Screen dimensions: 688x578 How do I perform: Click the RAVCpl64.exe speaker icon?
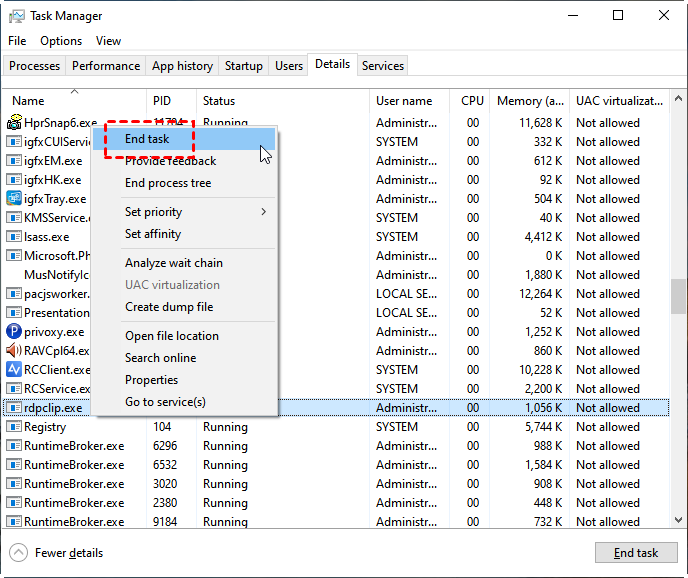[14, 351]
